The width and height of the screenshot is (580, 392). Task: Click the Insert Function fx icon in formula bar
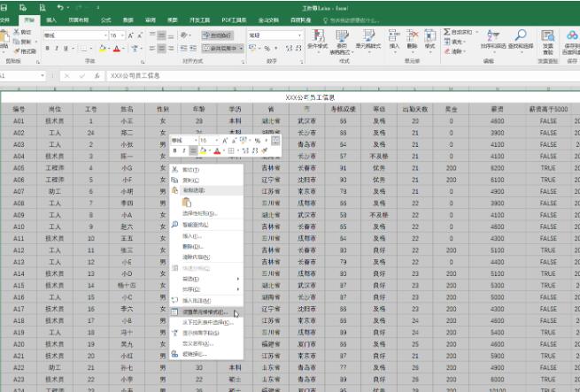pos(97,76)
